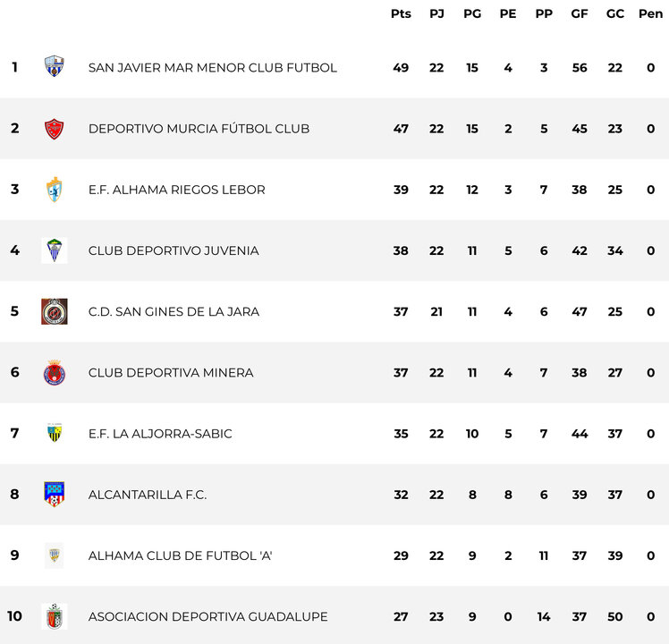Screen dimensions: 669x644
Task: Click the San Javier Mar Menor club crest
Action: 55,67
